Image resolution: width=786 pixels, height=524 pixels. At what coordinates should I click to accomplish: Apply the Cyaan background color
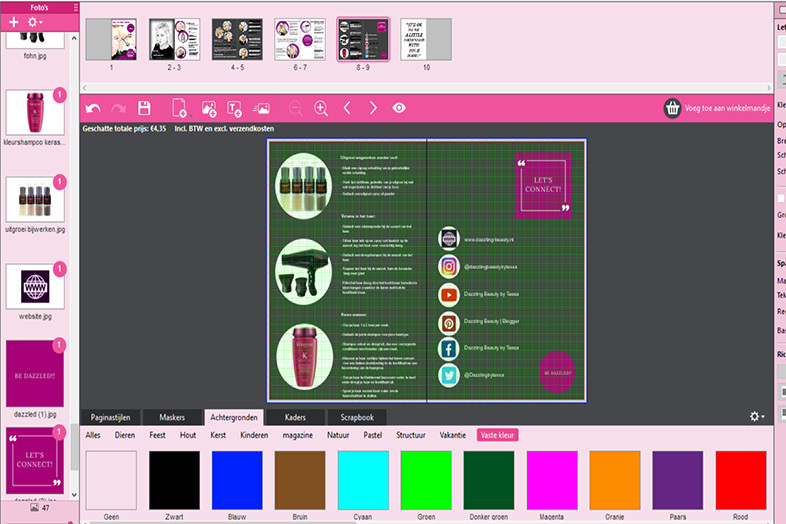click(x=363, y=480)
